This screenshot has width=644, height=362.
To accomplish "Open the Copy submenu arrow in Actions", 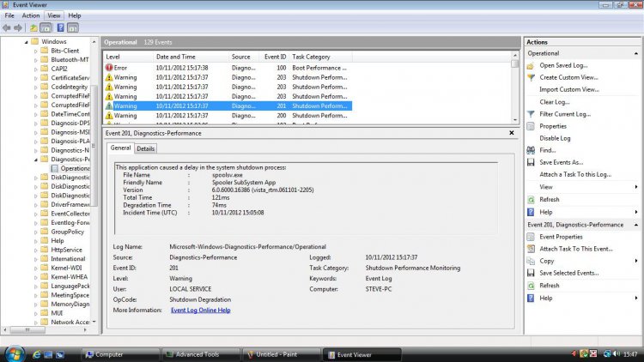I will tap(636, 261).
